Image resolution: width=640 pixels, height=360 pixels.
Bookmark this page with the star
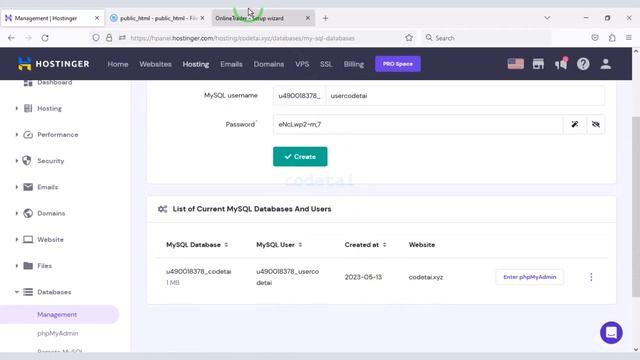coord(409,38)
